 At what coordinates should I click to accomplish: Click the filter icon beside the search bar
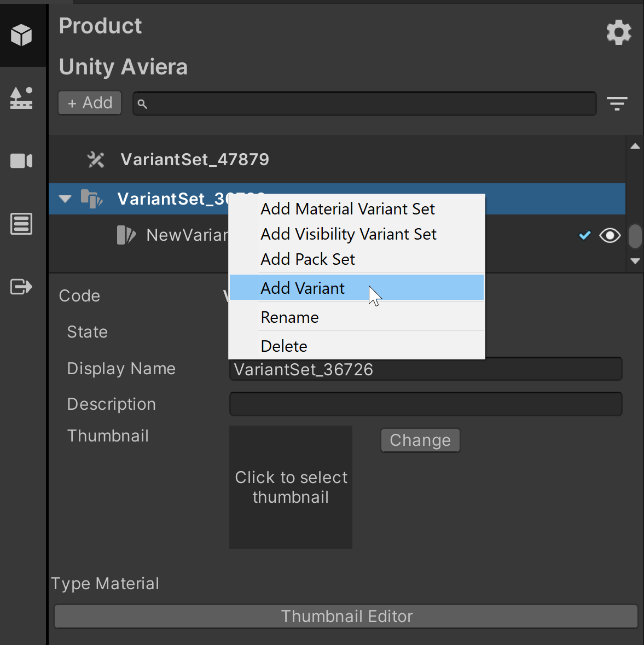tap(617, 103)
